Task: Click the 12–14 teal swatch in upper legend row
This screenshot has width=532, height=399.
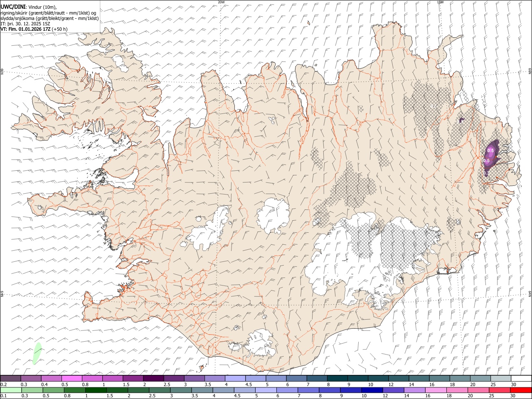Action: pos(398,379)
